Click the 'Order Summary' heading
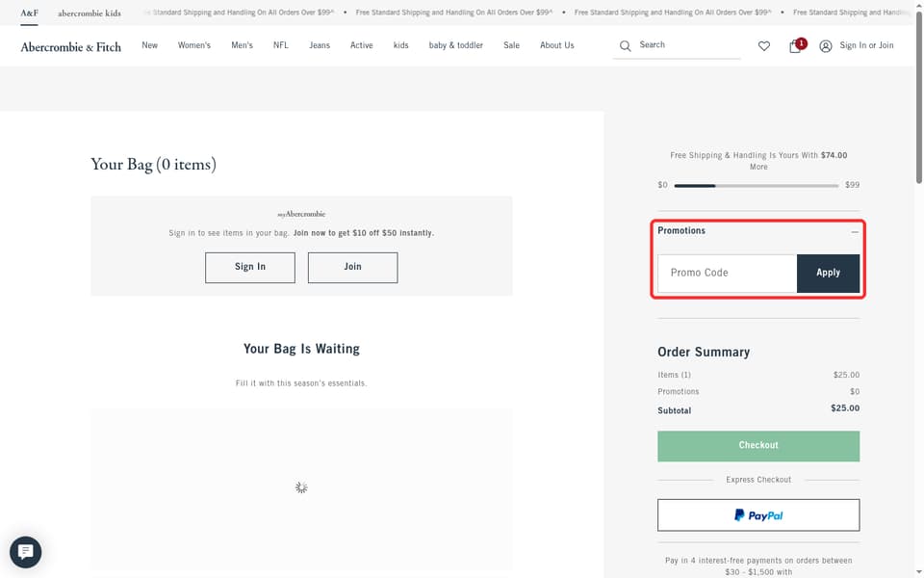The image size is (924, 578). pyautogui.click(x=704, y=353)
